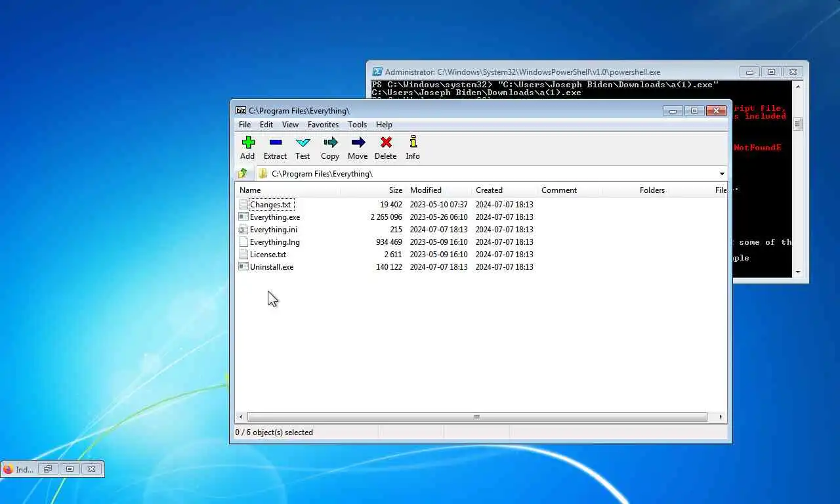Click the Firefox icon in minimized window
This screenshot has height=504, width=840.
click(x=8, y=469)
